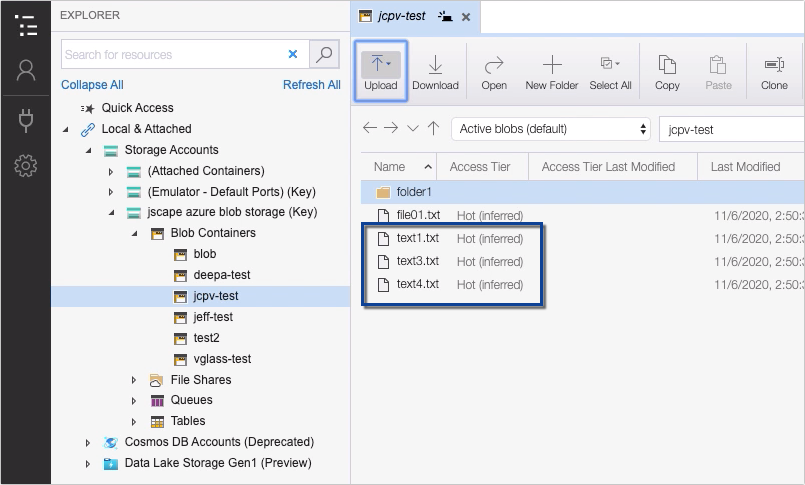Open the Active blobs (default) dropdown
Image resolution: width=805 pixels, height=485 pixels.
coord(550,129)
